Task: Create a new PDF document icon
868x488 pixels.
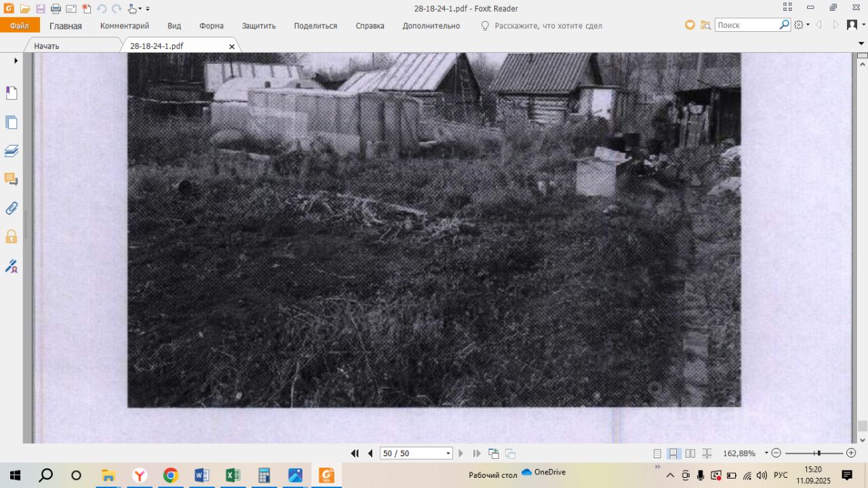Action: tap(86, 9)
